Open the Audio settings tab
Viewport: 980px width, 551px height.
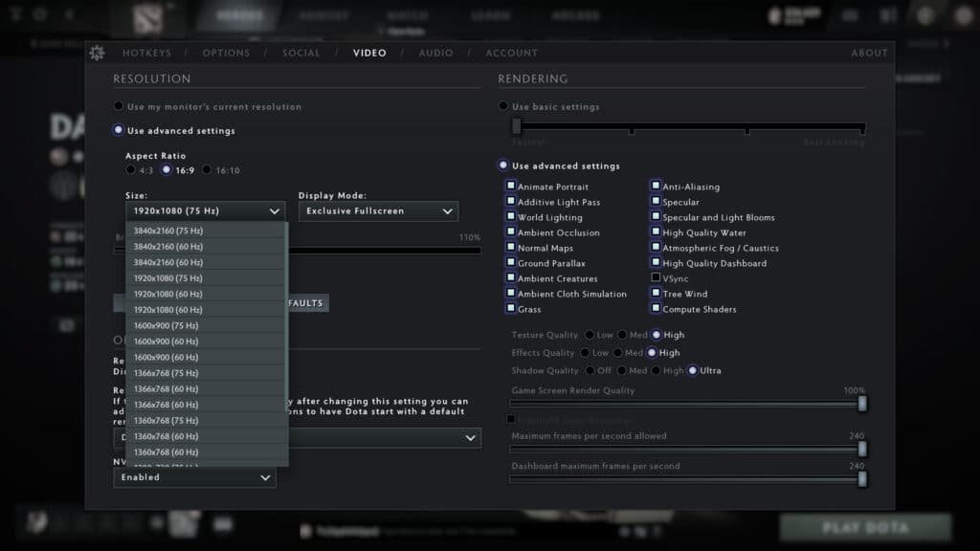pos(435,54)
